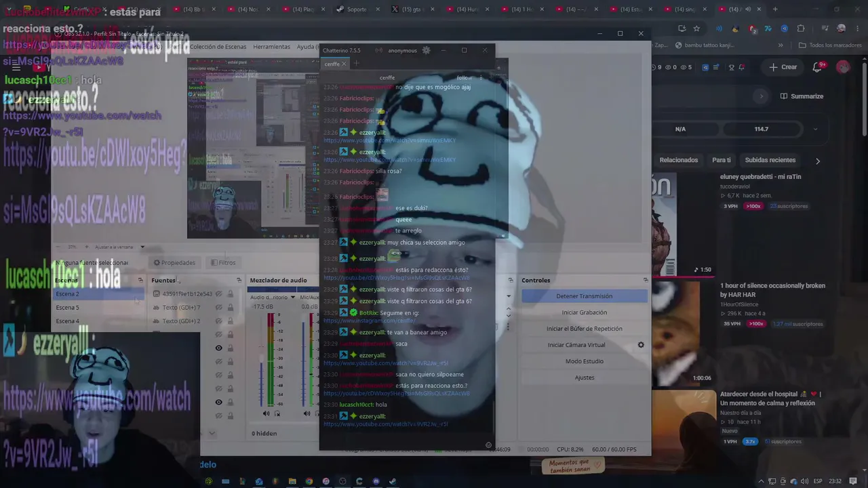Open OBS source Propiedades button
This screenshot has height=488, width=868.
coord(174,263)
